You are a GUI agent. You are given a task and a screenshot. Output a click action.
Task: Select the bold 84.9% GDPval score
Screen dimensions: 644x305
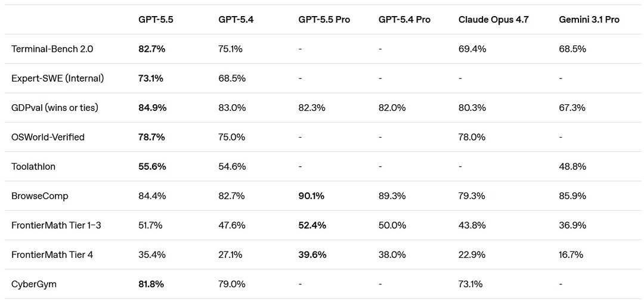click(x=152, y=108)
